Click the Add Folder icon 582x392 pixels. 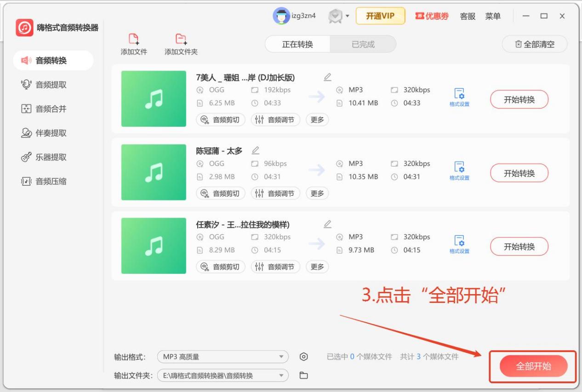click(x=181, y=39)
